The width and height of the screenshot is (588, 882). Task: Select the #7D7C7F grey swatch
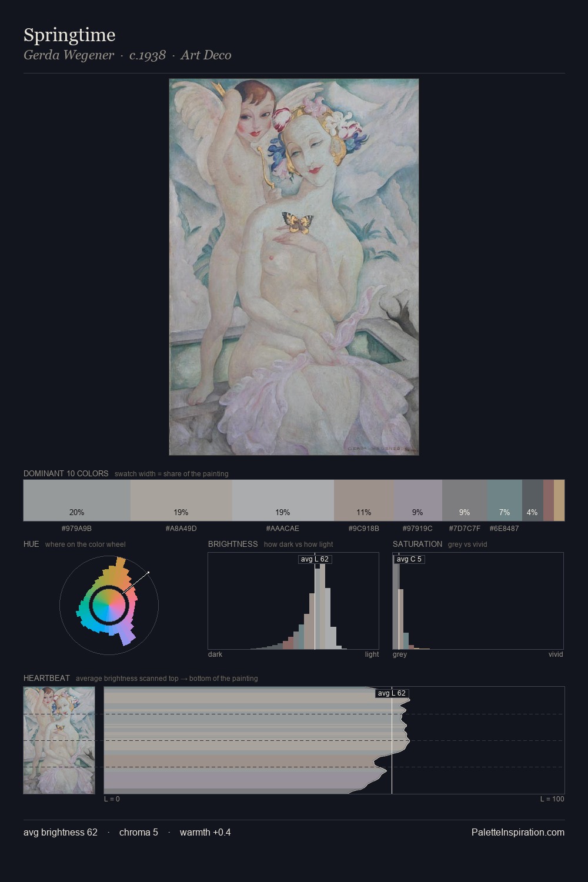pos(465,500)
